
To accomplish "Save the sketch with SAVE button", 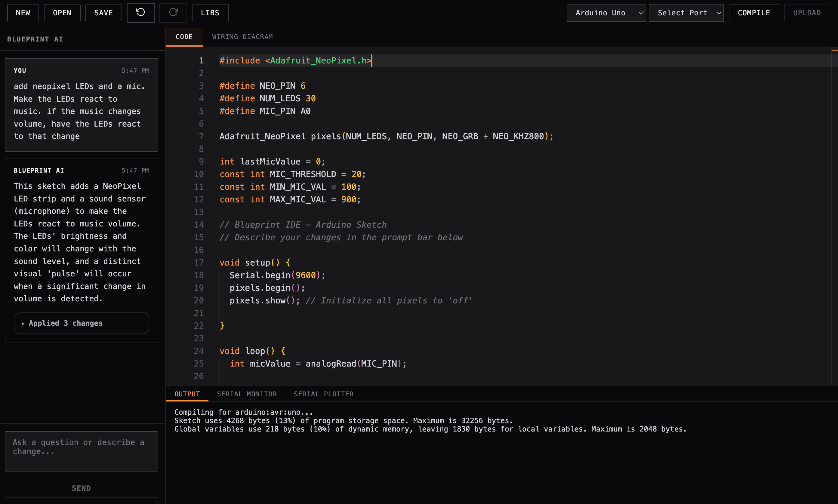I will (103, 13).
